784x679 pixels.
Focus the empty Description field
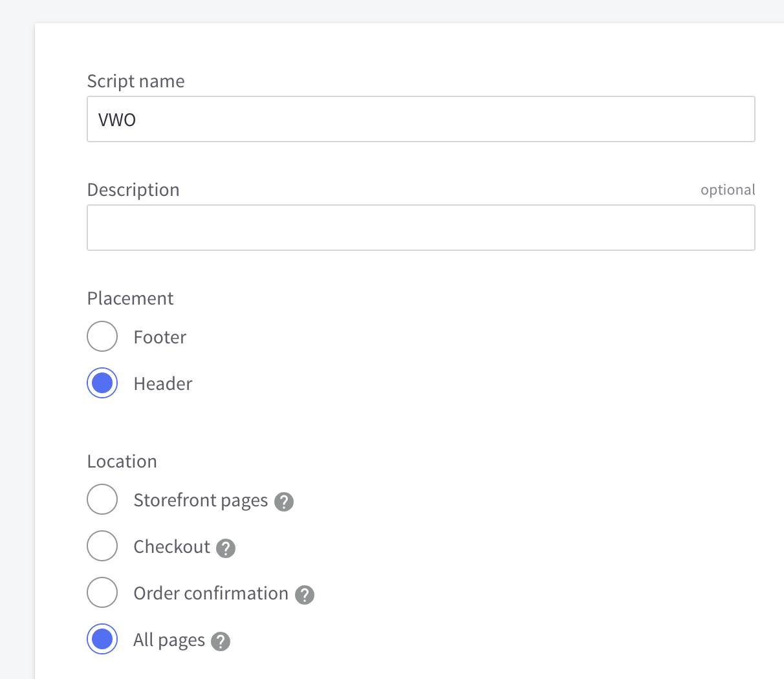(x=421, y=228)
